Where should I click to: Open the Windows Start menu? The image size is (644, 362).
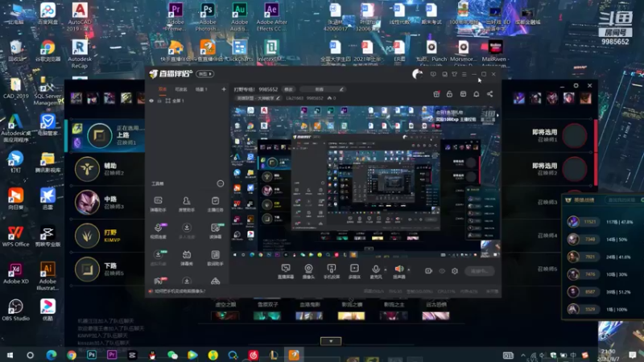pos(10,355)
